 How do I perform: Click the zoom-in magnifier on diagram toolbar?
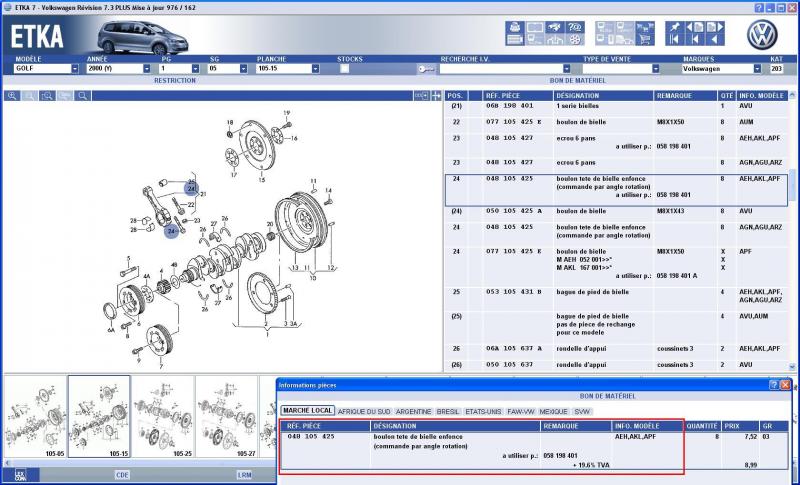point(12,96)
